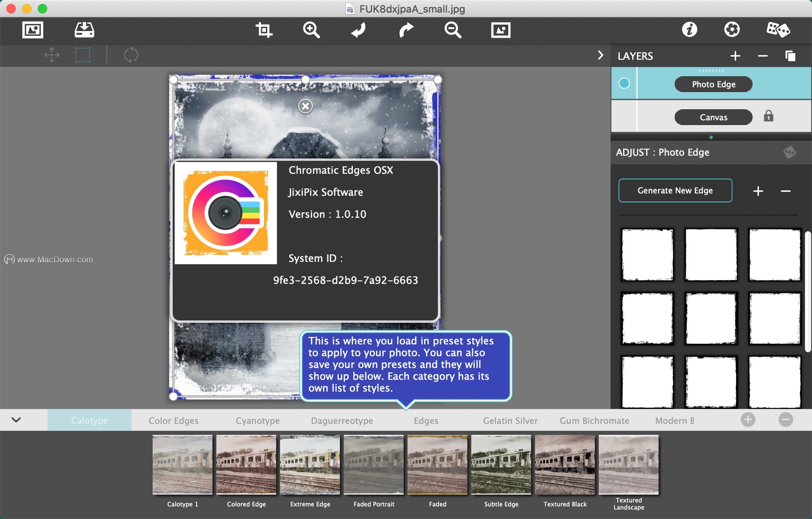Zoom out using the magnifier minus icon
This screenshot has width=812, height=519.
click(453, 30)
